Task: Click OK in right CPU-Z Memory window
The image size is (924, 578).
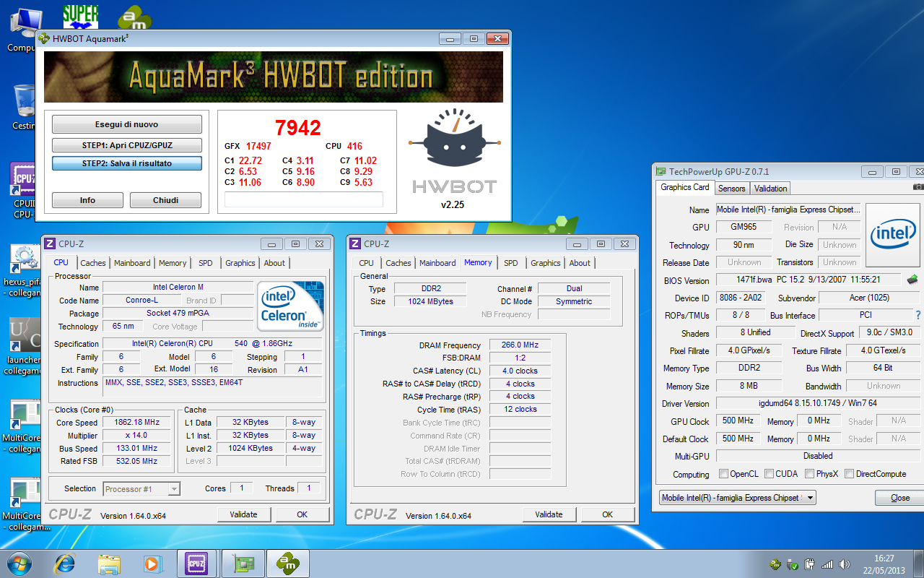Action: point(608,514)
